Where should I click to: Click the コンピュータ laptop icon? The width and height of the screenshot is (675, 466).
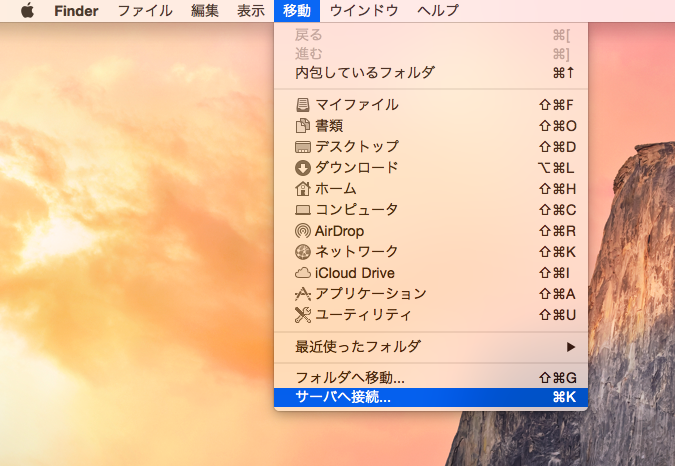pos(303,210)
